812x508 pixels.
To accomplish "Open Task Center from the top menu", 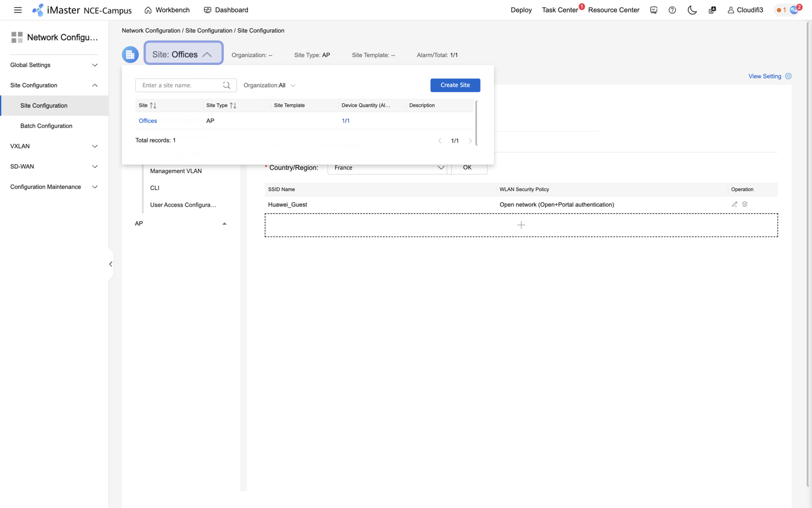I will click(559, 10).
